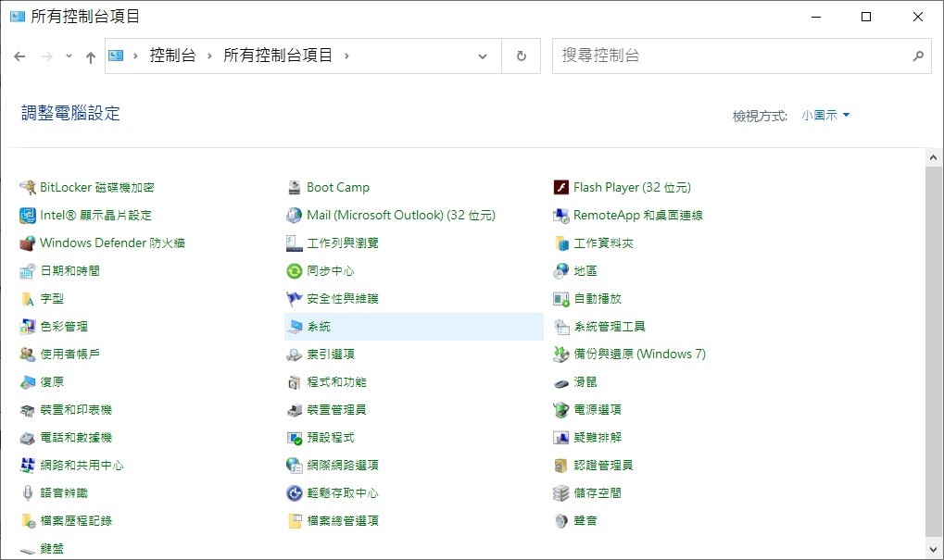Click the 儲存空間 icon

[561, 493]
